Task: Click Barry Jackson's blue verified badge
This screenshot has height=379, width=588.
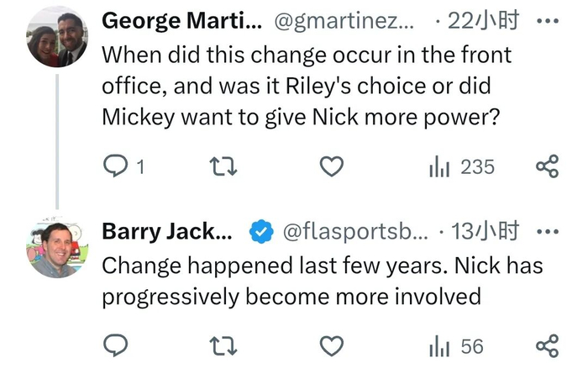Action: pos(262,231)
